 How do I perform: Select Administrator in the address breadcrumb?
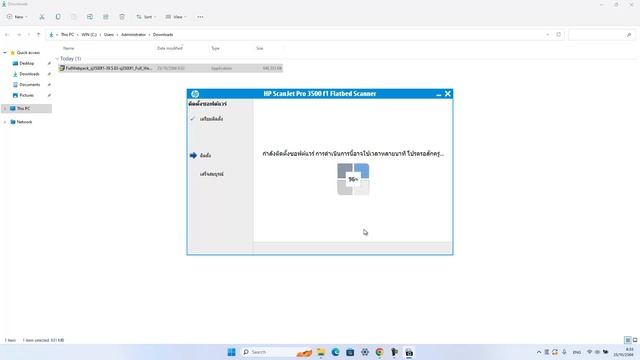tap(133, 35)
